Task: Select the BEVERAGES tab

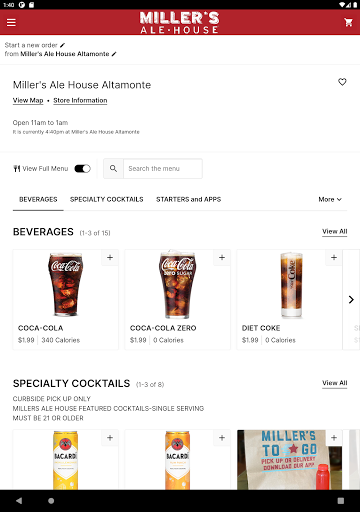Action: (38, 199)
